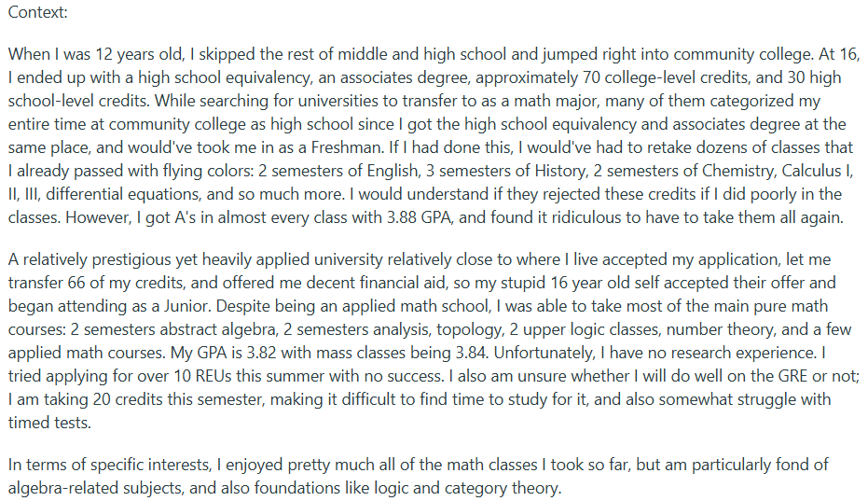Click the phrase "timed tests."

coord(49,423)
